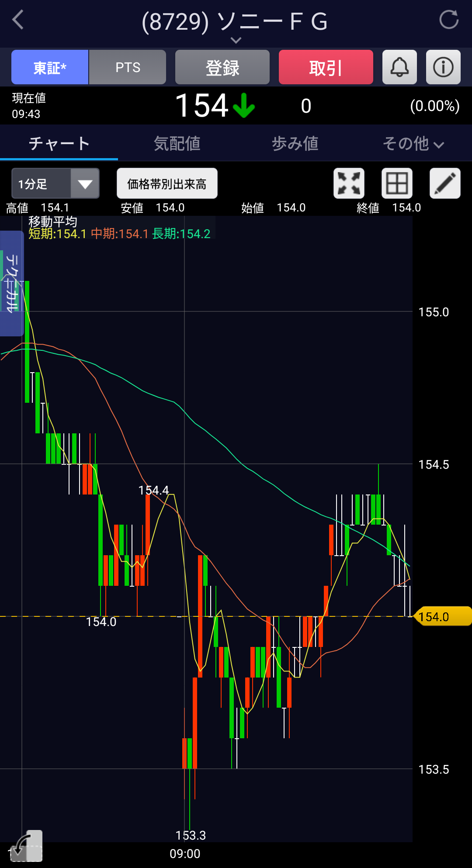Open the stock info icon
The height and width of the screenshot is (868, 472).
(443, 67)
